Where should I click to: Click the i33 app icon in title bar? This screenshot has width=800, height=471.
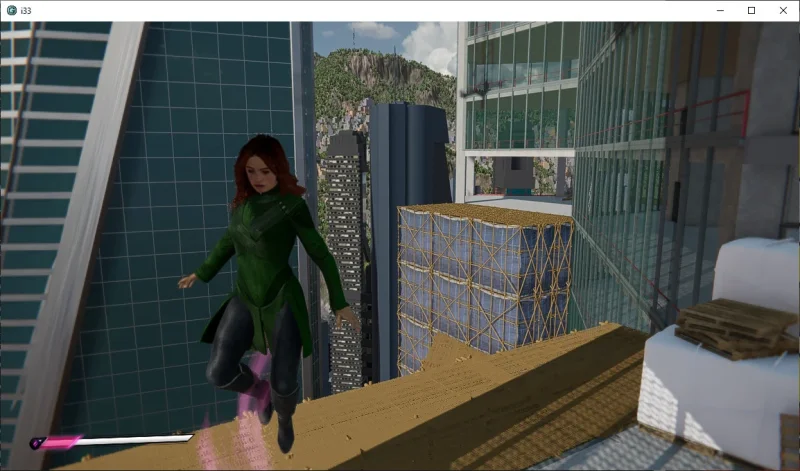(11, 10)
